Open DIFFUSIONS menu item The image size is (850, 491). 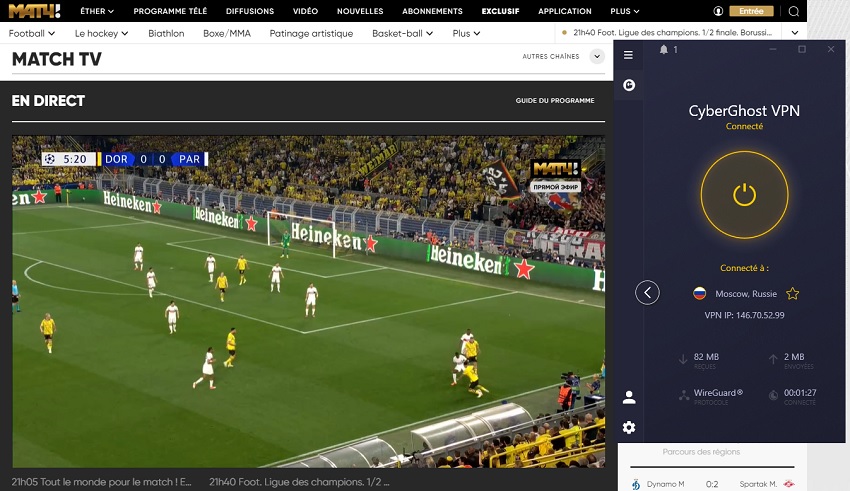click(x=250, y=11)
